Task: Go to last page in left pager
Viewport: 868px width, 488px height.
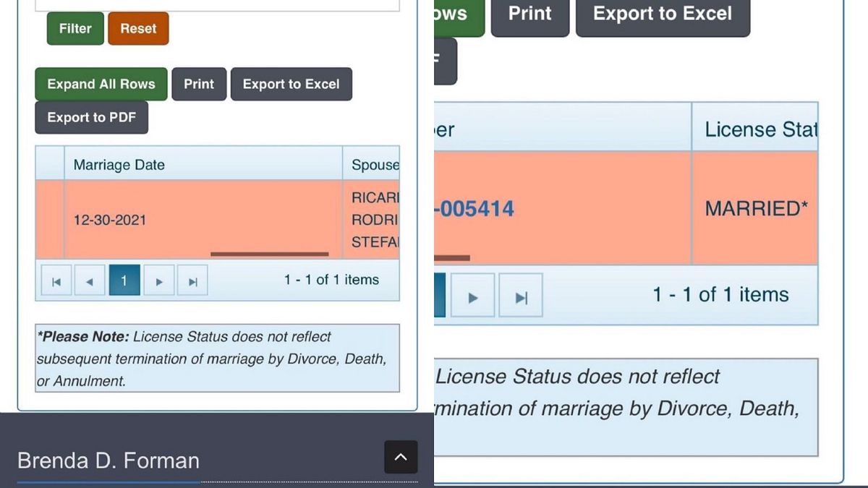Action: (192, 281)
